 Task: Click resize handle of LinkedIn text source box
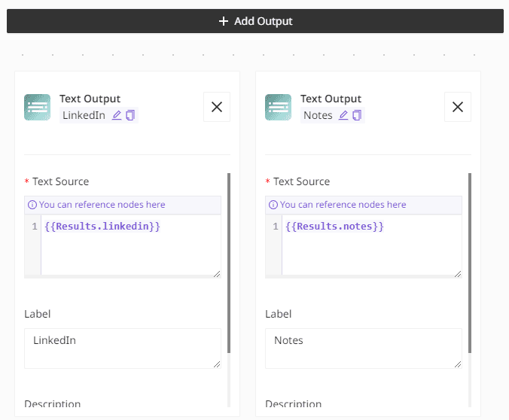(217, 274)
